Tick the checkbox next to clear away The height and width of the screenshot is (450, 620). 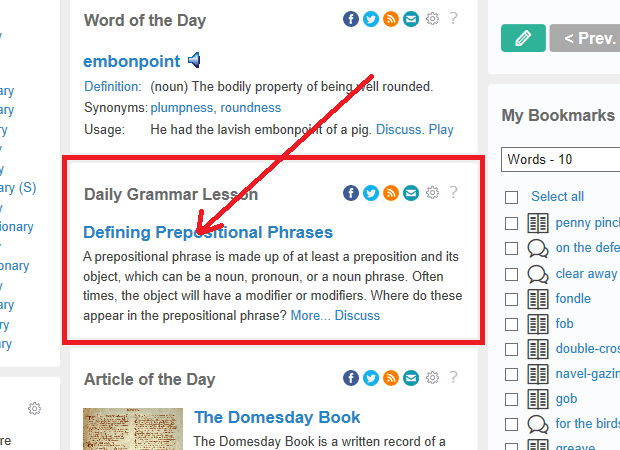click(511, 274)
